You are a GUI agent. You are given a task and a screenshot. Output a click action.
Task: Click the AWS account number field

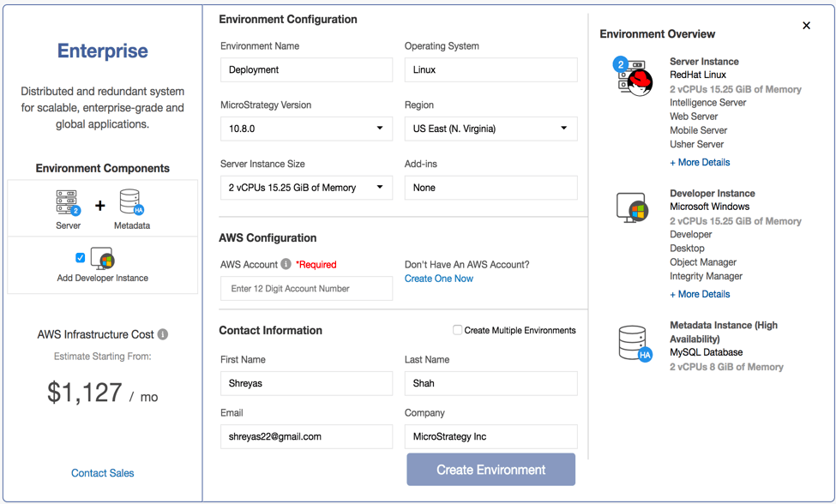click(x=306, y=289)
